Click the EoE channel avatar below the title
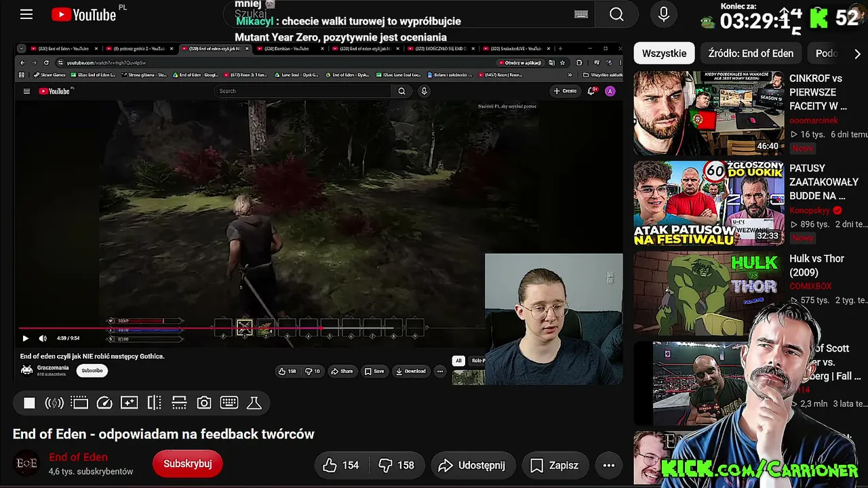The width and height of the screenshot is (868, 488). (26, 464)
